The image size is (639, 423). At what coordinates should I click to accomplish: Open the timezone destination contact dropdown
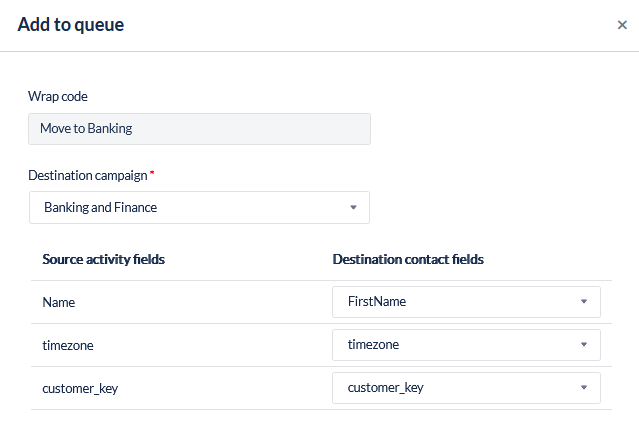[x=465, y=344]
